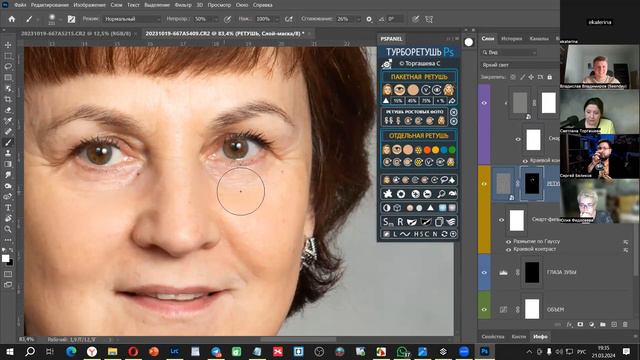Show hidden system tray icons chevron
The image size is (640, 360).
[x=529, y=351]
